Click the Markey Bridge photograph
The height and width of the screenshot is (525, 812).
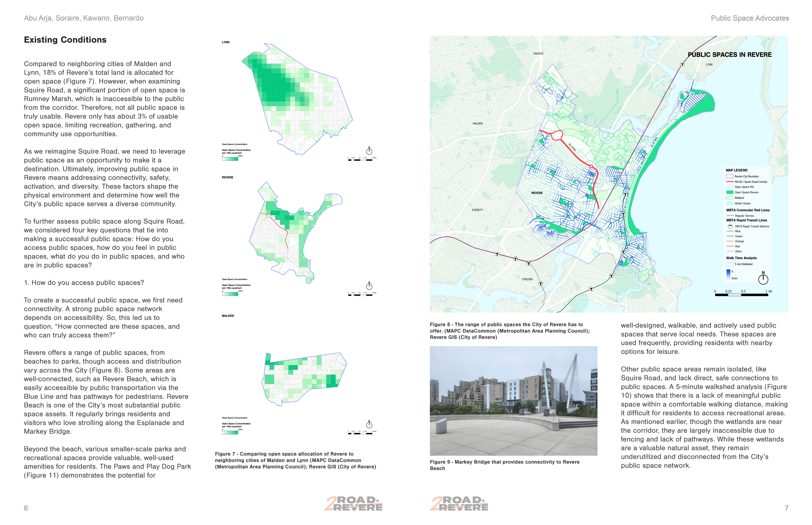tap(513, 401)
